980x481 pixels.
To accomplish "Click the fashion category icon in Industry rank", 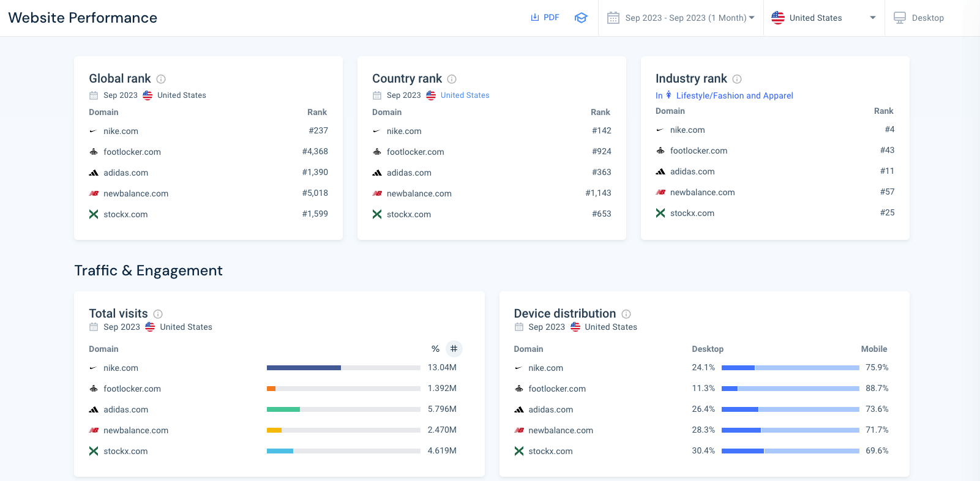I will [x=669, y=95].
